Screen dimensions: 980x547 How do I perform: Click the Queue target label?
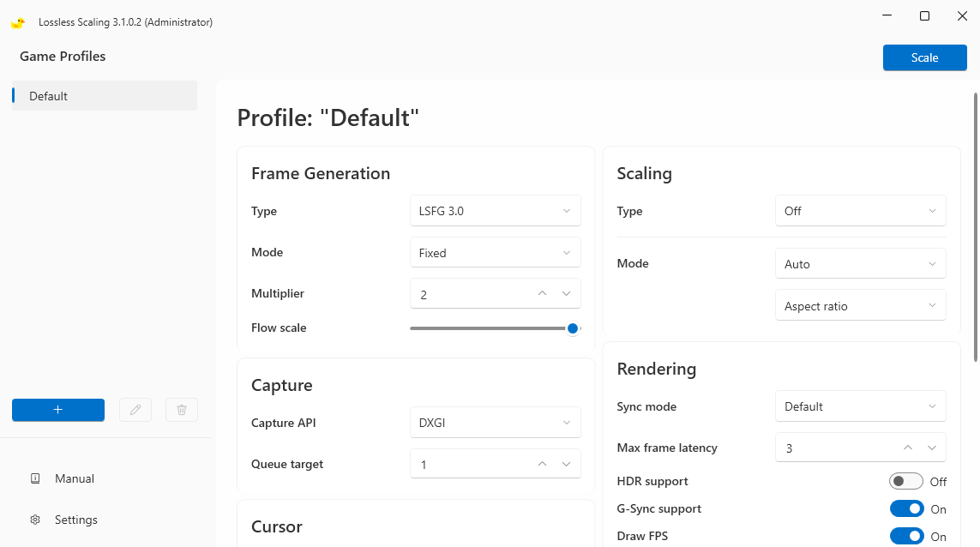pyautogui.click(x=287, y=464)
